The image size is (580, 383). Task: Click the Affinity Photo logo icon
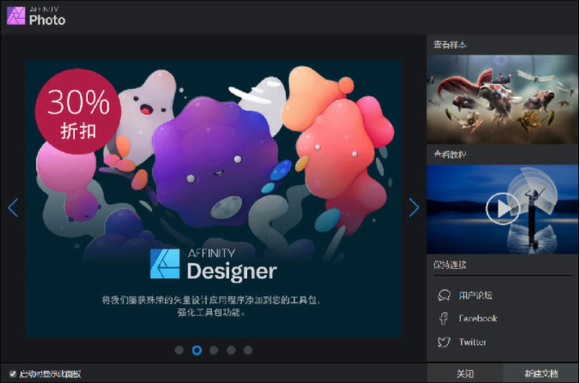[16, 16]
